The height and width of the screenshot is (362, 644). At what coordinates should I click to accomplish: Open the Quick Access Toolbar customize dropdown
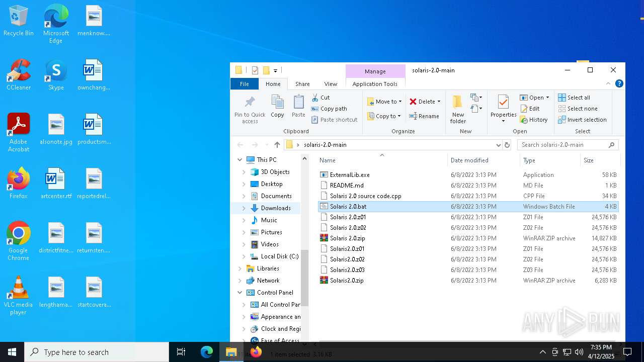pos(275,71)
